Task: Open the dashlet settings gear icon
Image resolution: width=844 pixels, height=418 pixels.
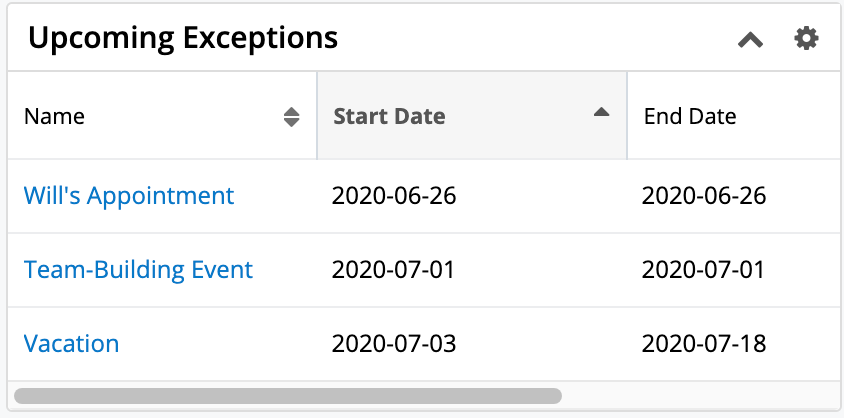Action: [806, 39]
